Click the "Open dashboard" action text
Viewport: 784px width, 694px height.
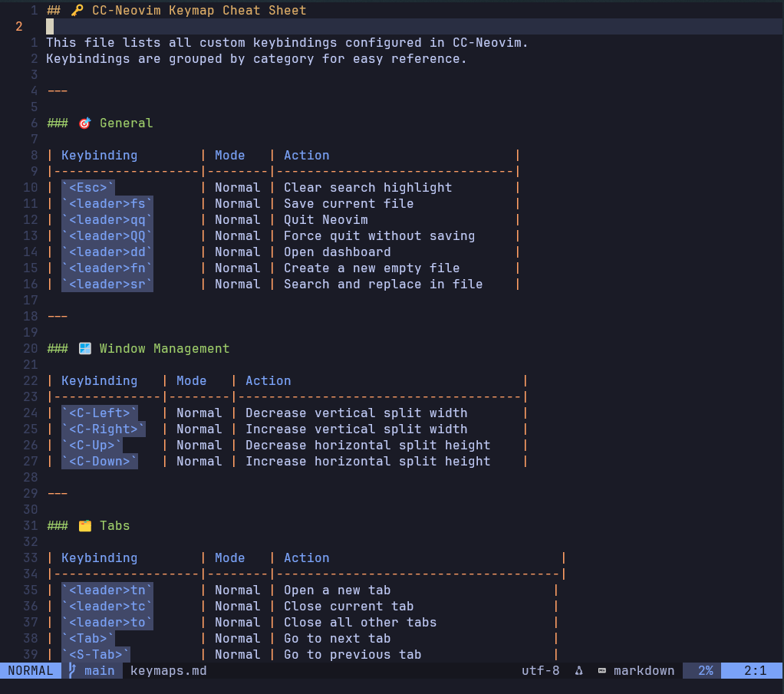click(x=337, y=252)
